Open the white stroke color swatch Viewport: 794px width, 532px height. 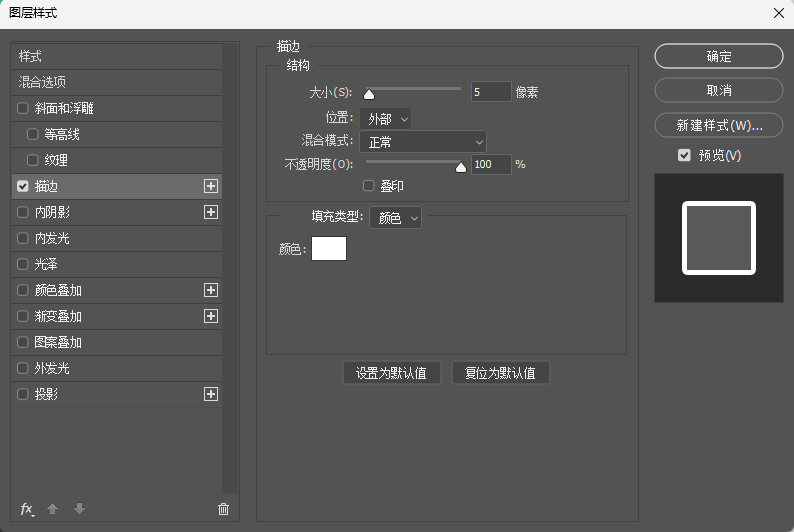pyautogui.click(x=329, y=249)
